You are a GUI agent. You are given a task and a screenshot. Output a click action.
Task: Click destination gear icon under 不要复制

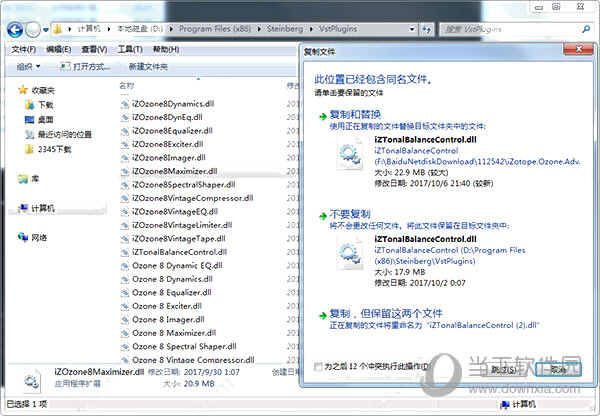[x=350, y=253]
